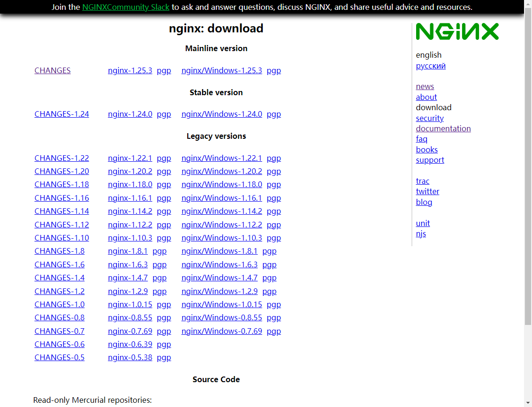Download nginx-1.22.1 legacy source
This screenshot has width=532, height=407.
130,158
